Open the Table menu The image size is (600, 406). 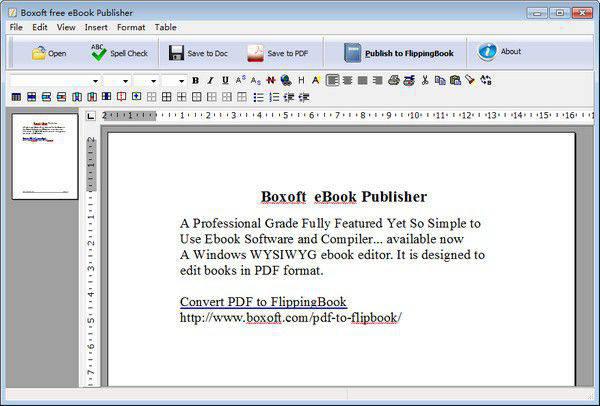[x=166, y=27]
